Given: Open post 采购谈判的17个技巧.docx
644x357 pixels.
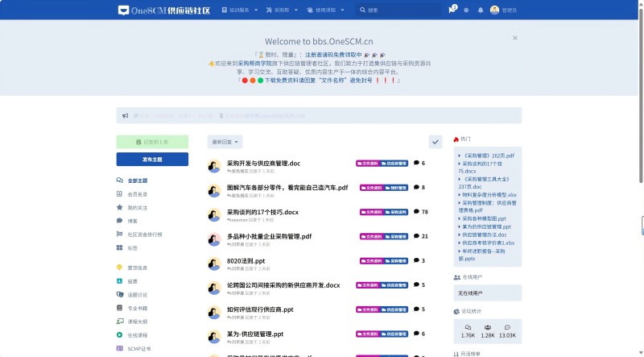Looking at the screenshot, I should click(262, 212).
